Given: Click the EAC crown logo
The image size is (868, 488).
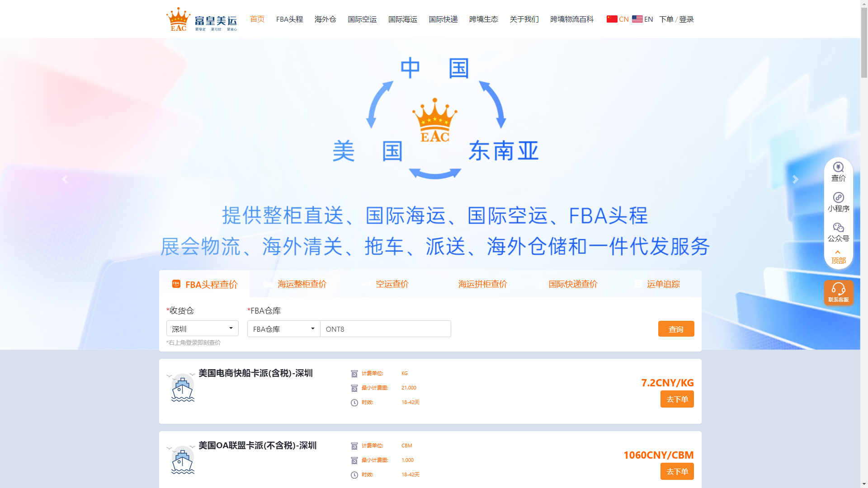Looking at the screenshot, I should pyautogui.click(x=179, y=18).
